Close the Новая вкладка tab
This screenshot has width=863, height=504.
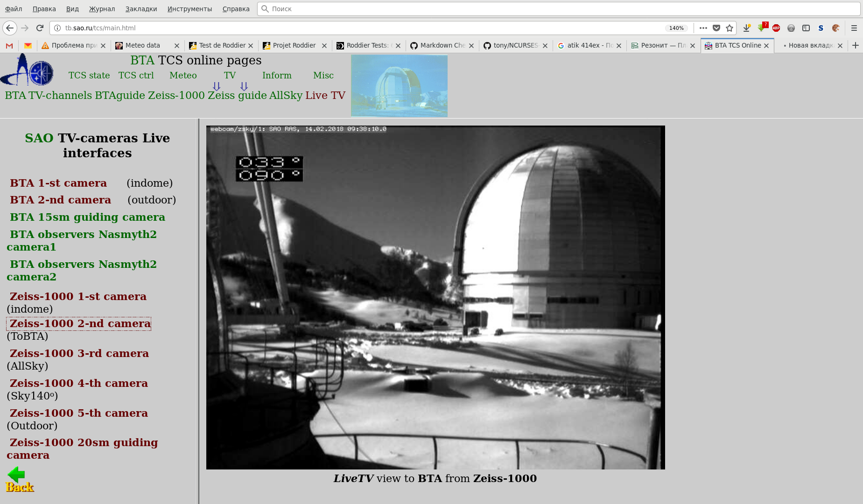(840, 45)
